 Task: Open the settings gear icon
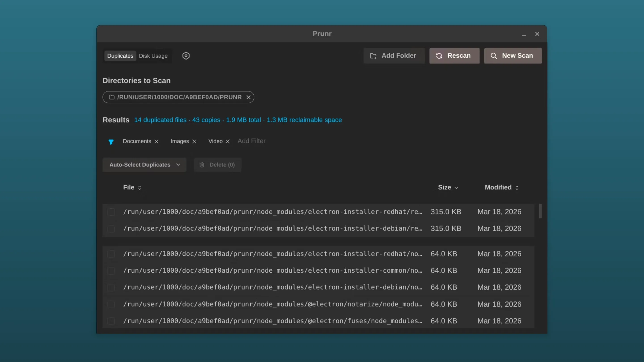pyautogui.click(x=186, y=55)
